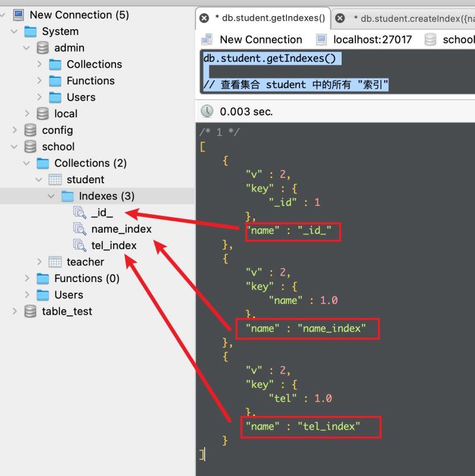Expand the teacher collection node
The image size is (475, 476).
point(39,262)
